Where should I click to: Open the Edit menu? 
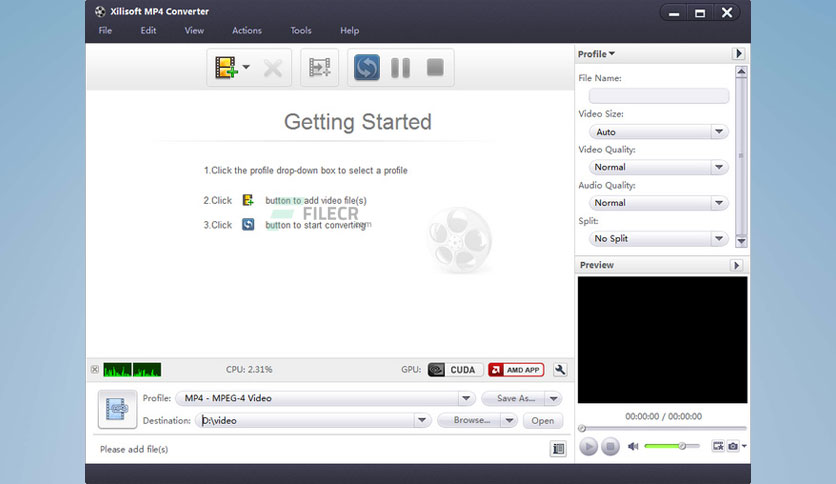pos(148,30)
